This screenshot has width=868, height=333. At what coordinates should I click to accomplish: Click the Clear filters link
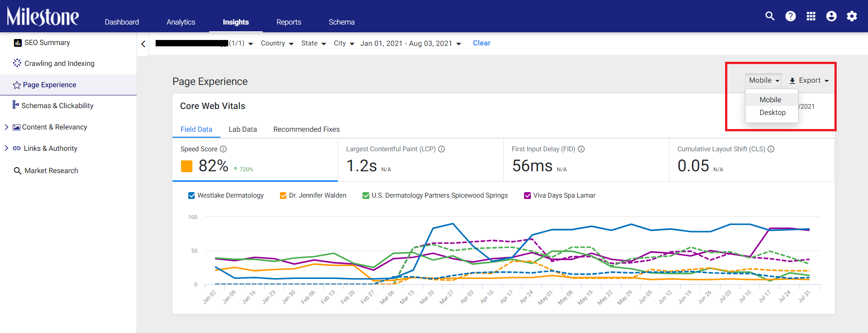481,43
